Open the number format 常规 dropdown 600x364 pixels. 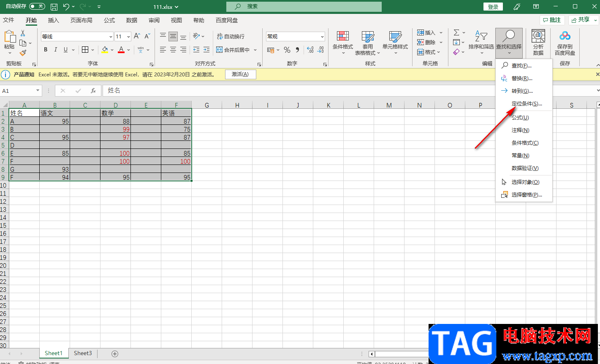[322, 37]
